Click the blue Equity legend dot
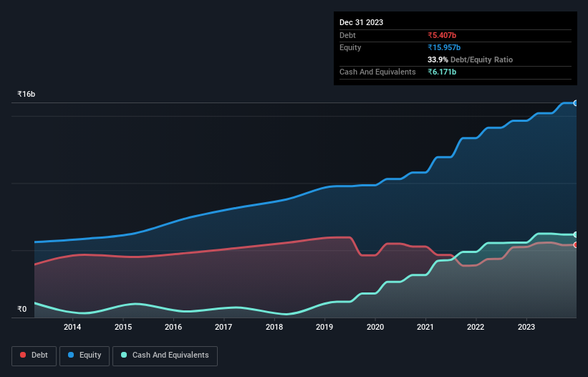The height and width of the screenshot is (377, 588). [x=71, y=355]
